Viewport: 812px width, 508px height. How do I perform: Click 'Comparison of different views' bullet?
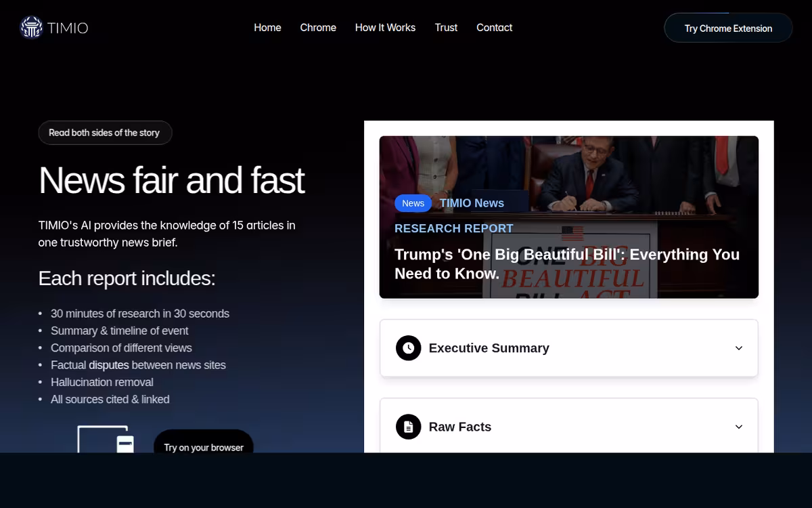click(x=121, y=347)
